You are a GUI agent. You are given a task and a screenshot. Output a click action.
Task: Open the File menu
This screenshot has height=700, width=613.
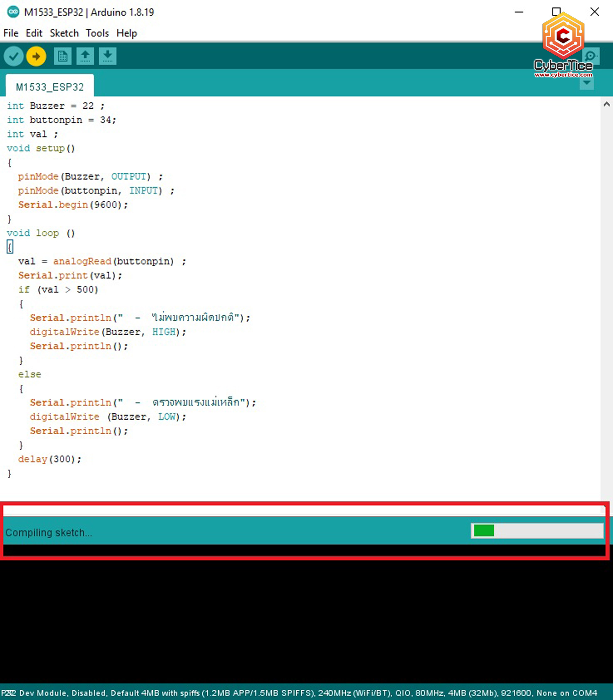coord(11,33)
